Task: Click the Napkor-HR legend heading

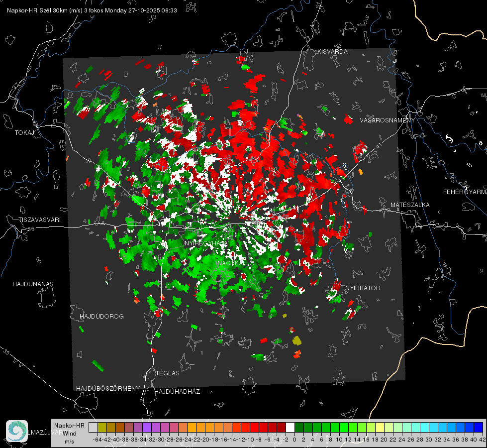Action: click(x=69, y=426)
